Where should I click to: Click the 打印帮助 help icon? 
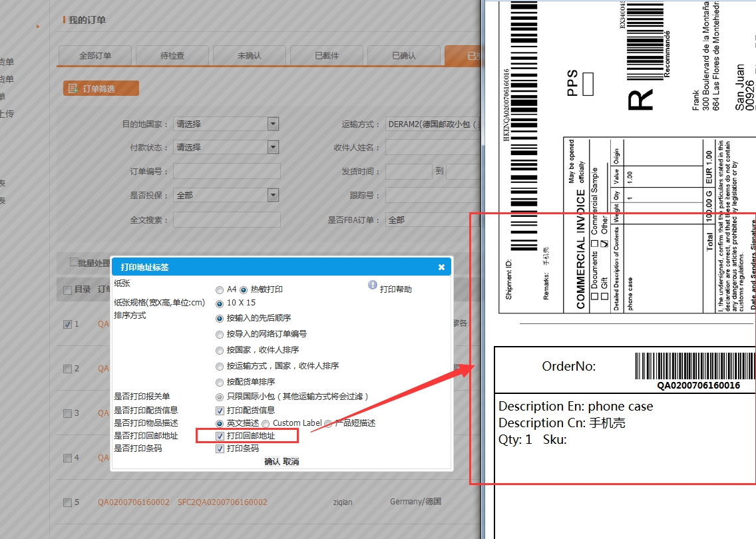373,285
